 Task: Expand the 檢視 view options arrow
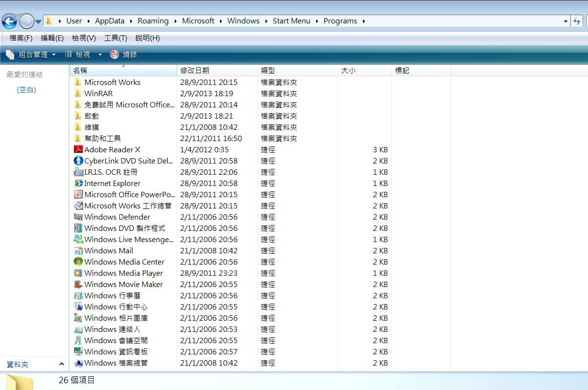coord(100,55)
